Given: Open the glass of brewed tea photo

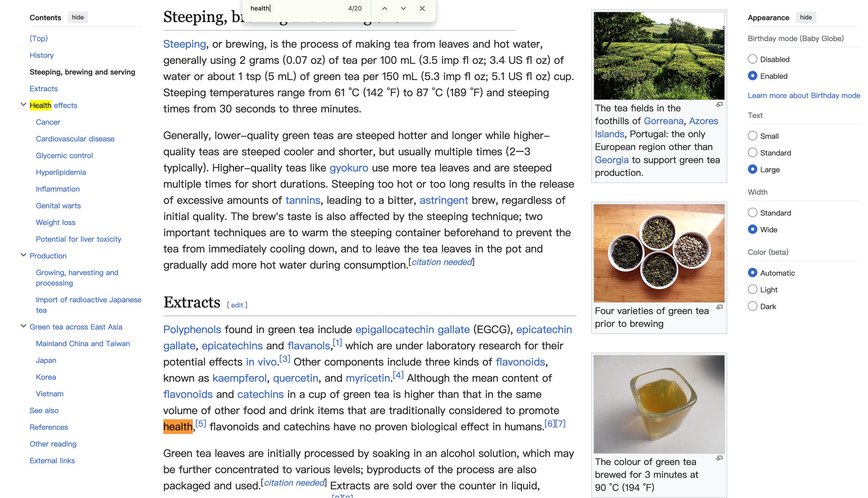Looking at the screenshot, I should pyautogui.click(x=659, y=404).
